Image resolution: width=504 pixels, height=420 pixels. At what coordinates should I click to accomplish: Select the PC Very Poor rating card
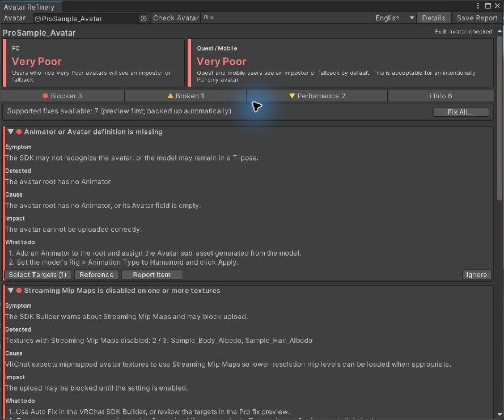click(x=94, y=63)
